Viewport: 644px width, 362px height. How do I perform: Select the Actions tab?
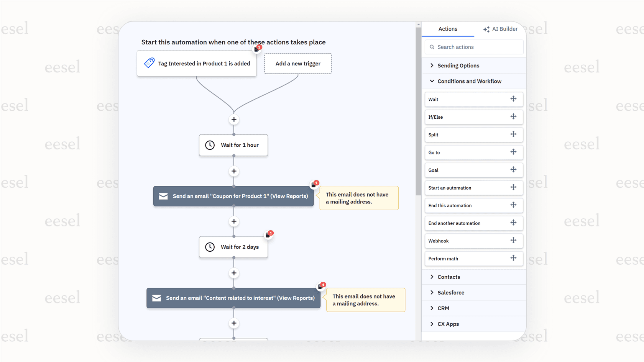(448, 29)
